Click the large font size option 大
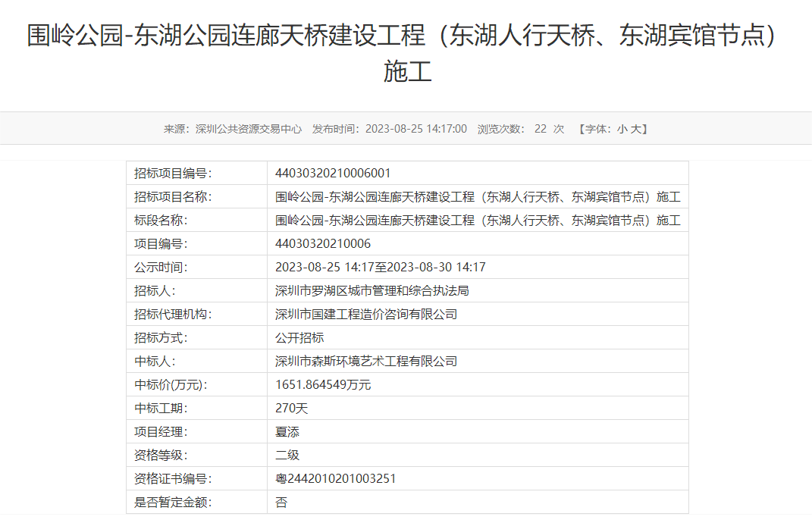Viewport: 812px width, 520px height. pyautogui.click(x=636, y=129)
